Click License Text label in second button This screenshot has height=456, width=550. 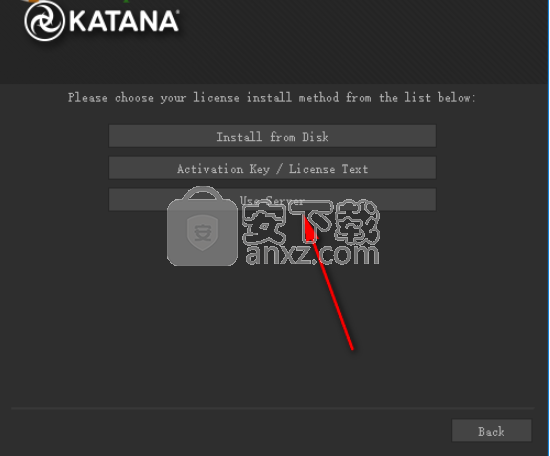(x=328, y=169)
